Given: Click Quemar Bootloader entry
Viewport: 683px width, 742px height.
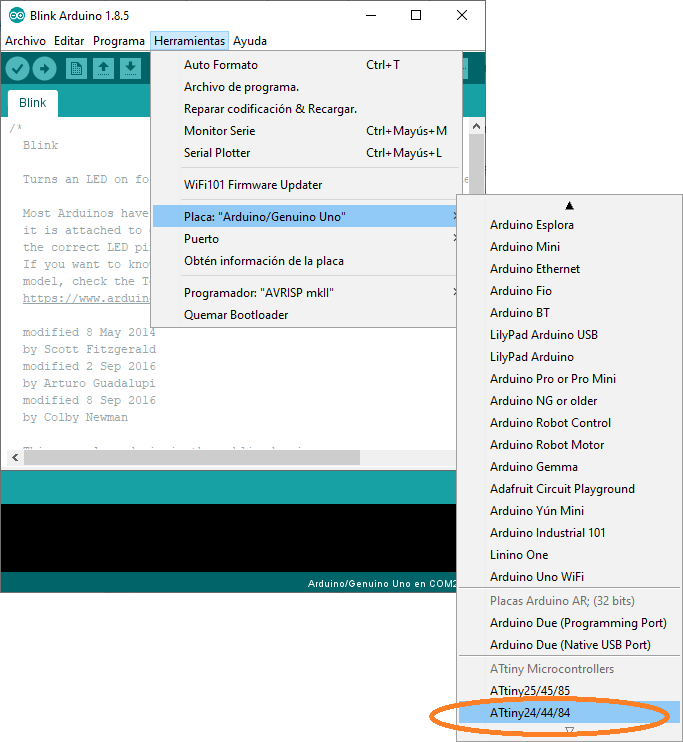Looking at the screenshot, I should [305, 315].
